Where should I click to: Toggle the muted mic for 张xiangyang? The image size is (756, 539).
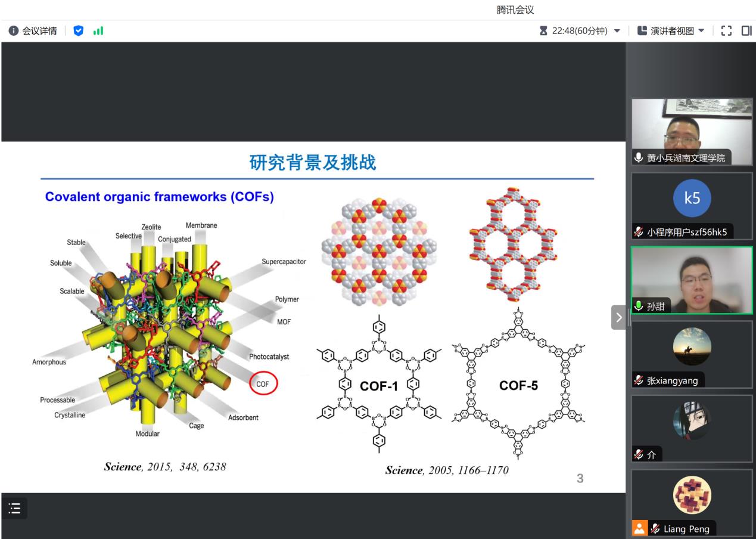(x=639, y=380)
